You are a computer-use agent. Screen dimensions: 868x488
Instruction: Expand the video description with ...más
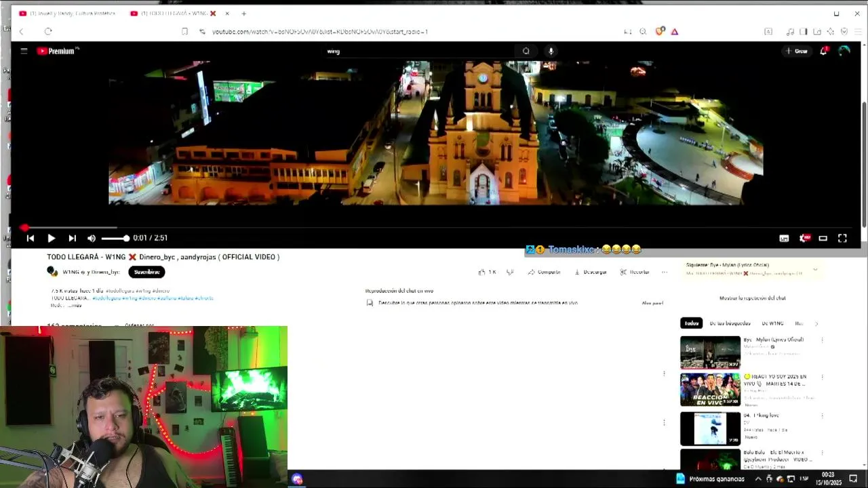click(75, 305)
